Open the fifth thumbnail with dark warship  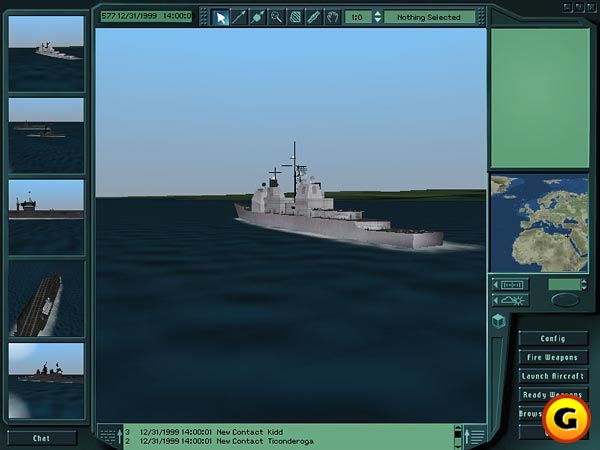(x=46, y=381)
